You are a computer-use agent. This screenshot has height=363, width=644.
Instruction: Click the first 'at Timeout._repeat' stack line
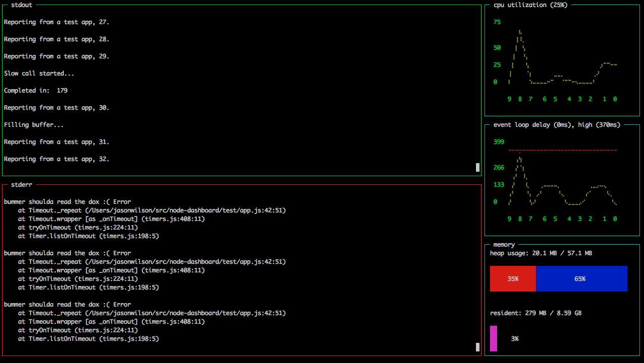click(152, 210)
